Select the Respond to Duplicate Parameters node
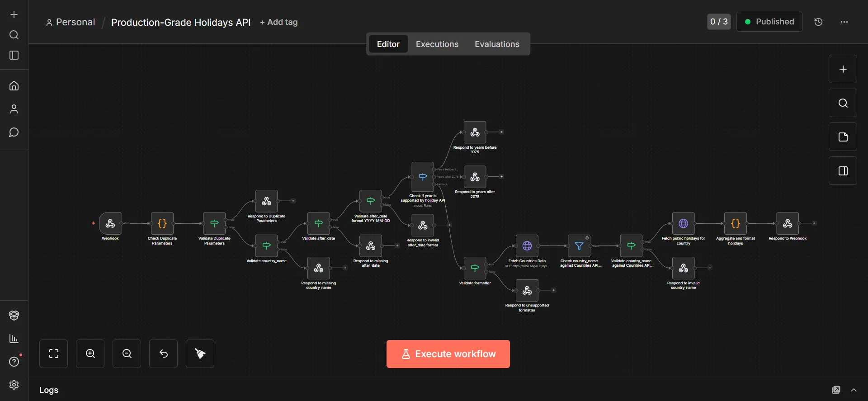868x401 pixels. click(x=267, y=201)
